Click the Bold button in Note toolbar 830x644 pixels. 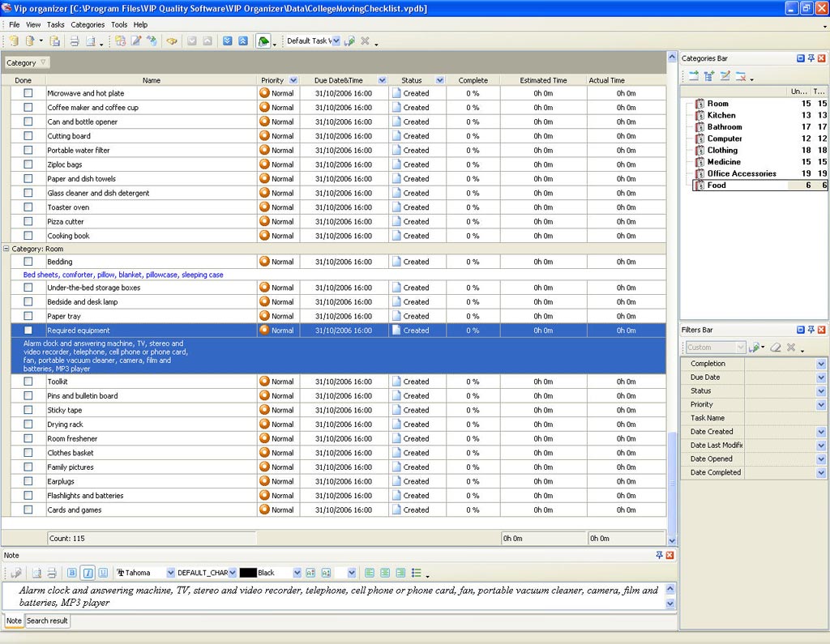pos(72,573)
